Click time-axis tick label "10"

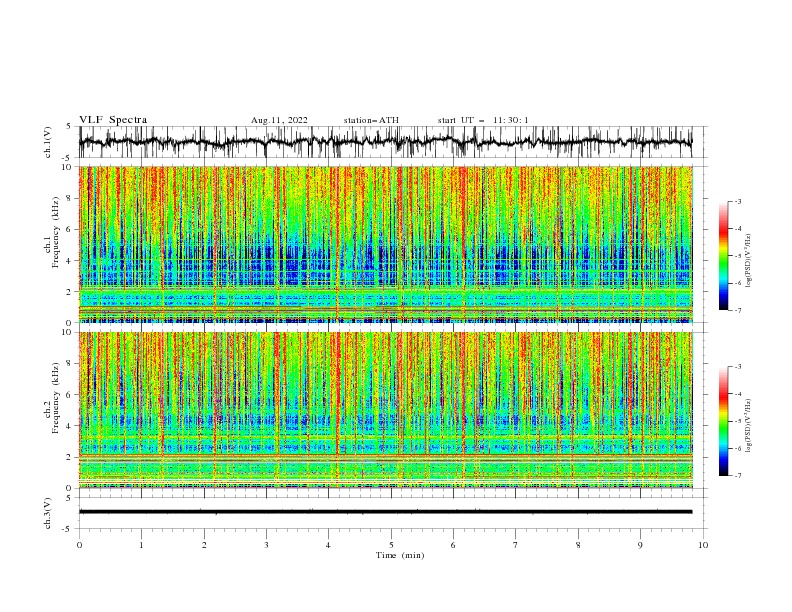click(703, 545)
